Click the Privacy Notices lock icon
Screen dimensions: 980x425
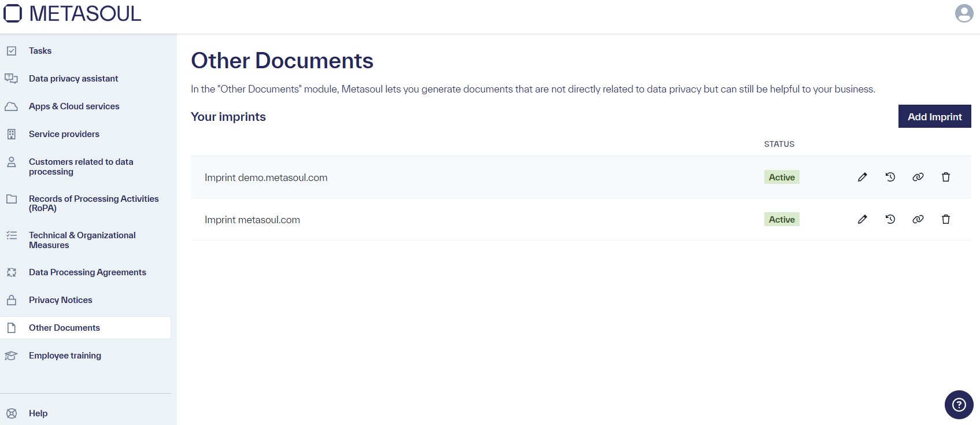[12, 300]
